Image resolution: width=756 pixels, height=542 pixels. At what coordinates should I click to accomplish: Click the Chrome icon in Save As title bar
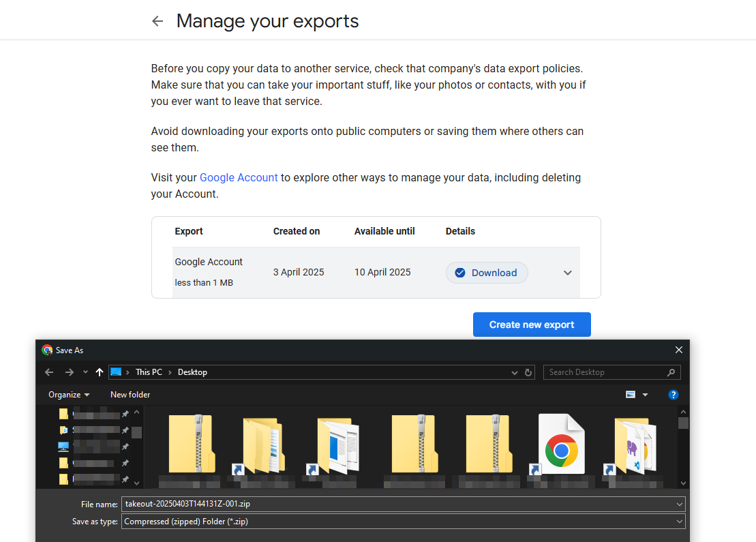pos(47,350)
